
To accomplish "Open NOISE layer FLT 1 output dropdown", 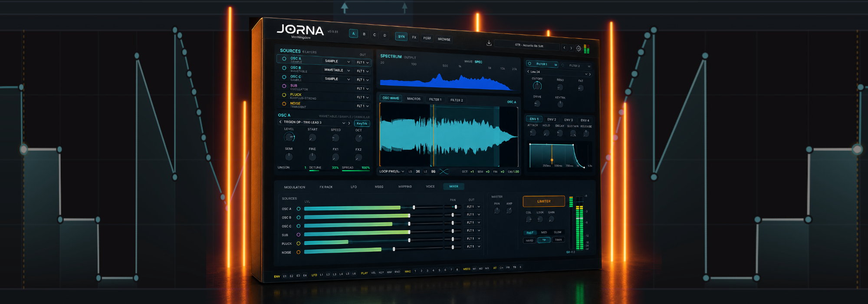I will tap(363, 106).
